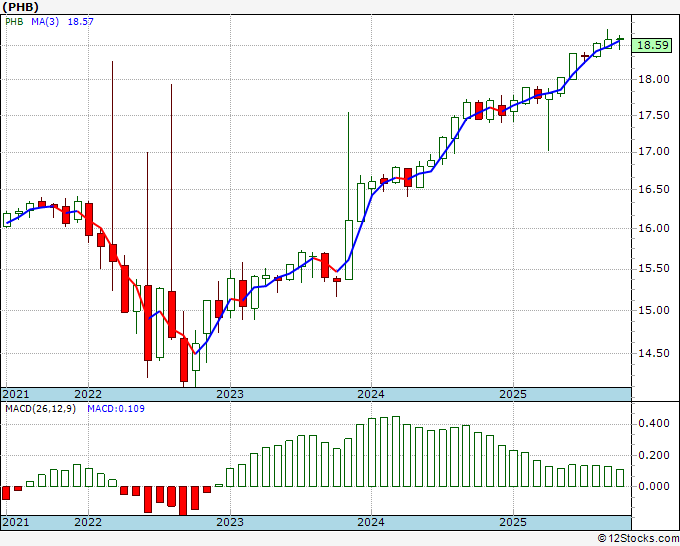Viewport: 680px width, 546px height.
Task: Click the 0.400 MACD axis label
Action: click(x=654, y=424)
